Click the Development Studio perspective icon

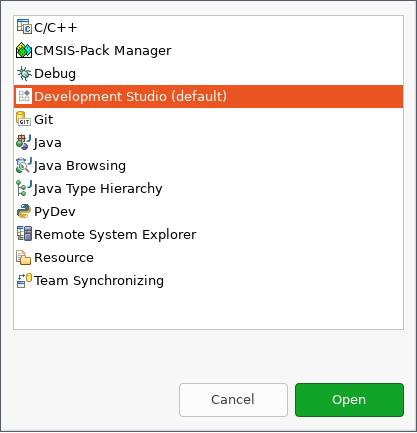click(24, 96)
